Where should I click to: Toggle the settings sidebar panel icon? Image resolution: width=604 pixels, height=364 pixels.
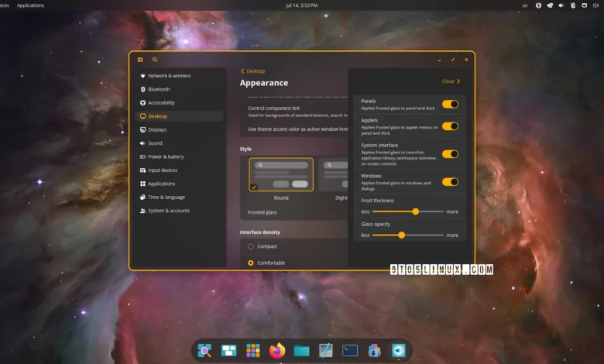(x=140, y=60)
